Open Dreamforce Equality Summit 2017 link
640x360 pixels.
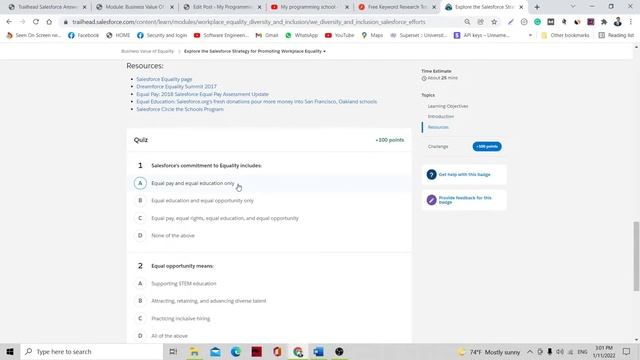(176, 87)
